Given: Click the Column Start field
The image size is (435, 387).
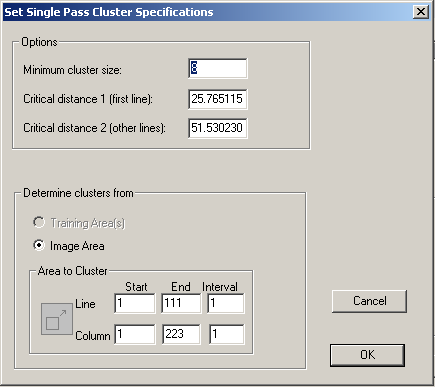Looking at the screenshot, I should (x=135, y=334).
